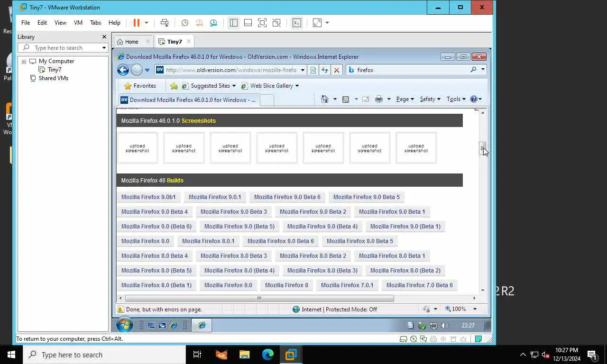Open the Web Slice Gallery dropdown
The width and height of the screenshot is (607, 364).
point(270,86)
